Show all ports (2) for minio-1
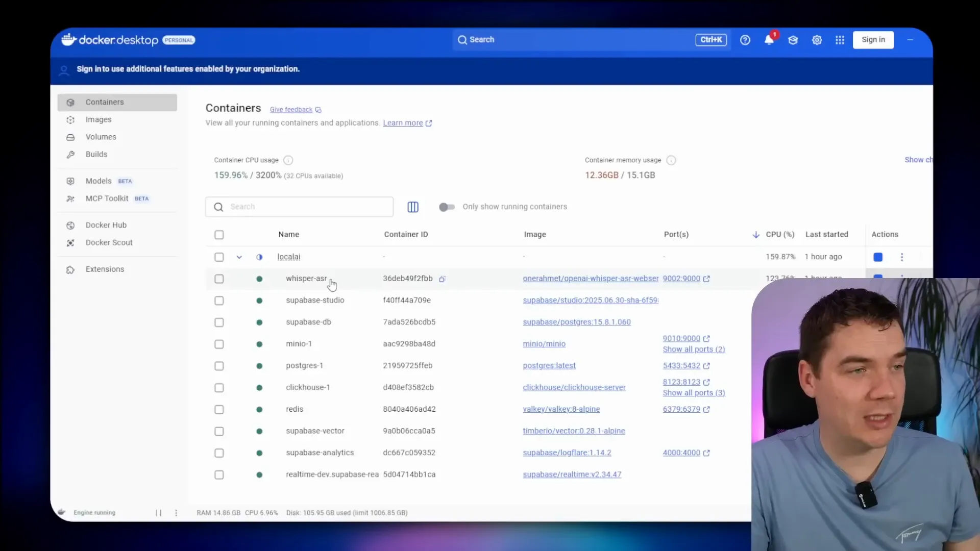The image size is (980, 551). point(694,349)
